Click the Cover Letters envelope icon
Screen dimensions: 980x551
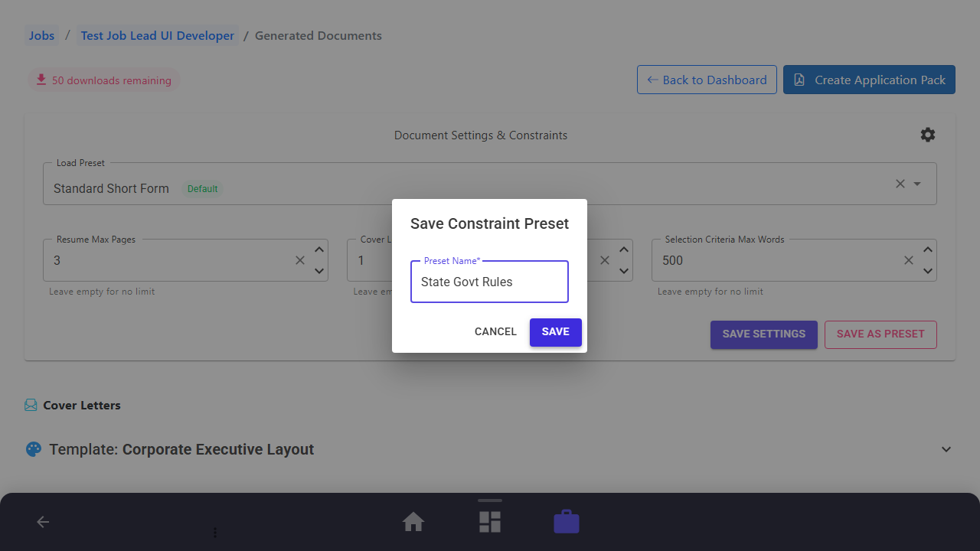31,405
